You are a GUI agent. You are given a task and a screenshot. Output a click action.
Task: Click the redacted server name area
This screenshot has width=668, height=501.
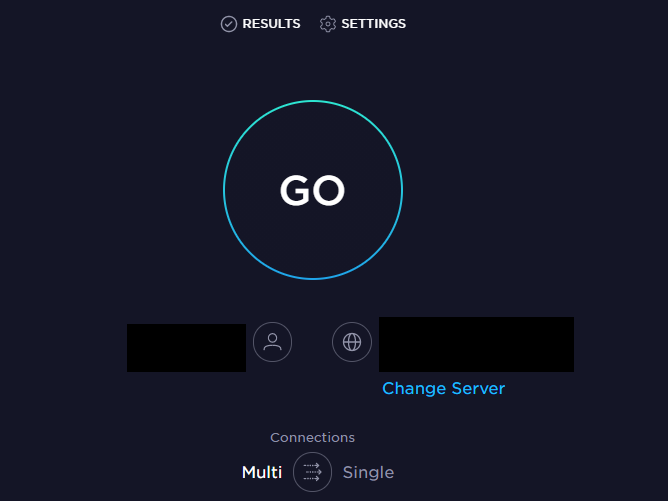point(476,345)
